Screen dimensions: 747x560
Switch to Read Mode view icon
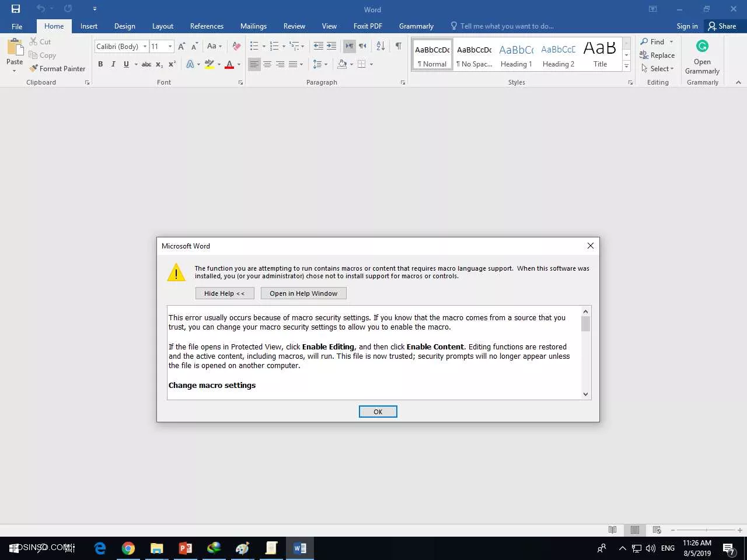612,530
